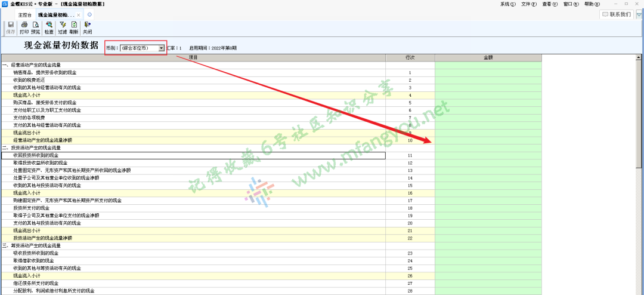
Task: Add a new tab with plus icon
Action: click(x=89, y=14)
